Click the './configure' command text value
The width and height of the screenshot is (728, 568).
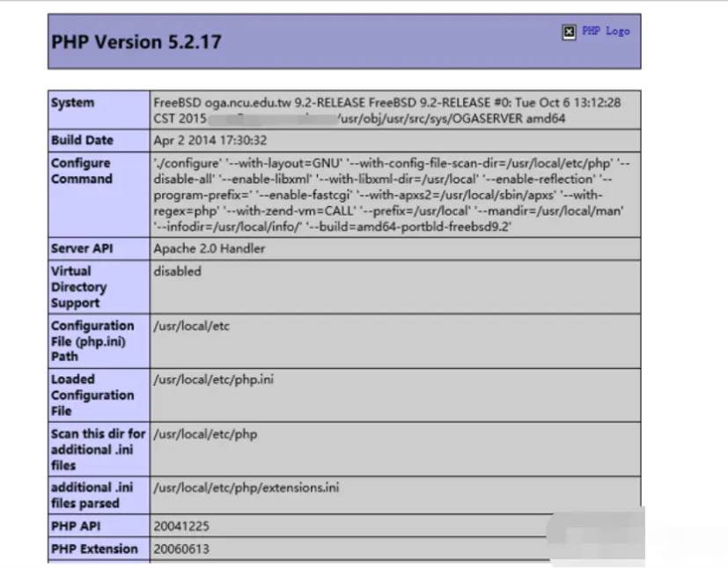[392, 195]
